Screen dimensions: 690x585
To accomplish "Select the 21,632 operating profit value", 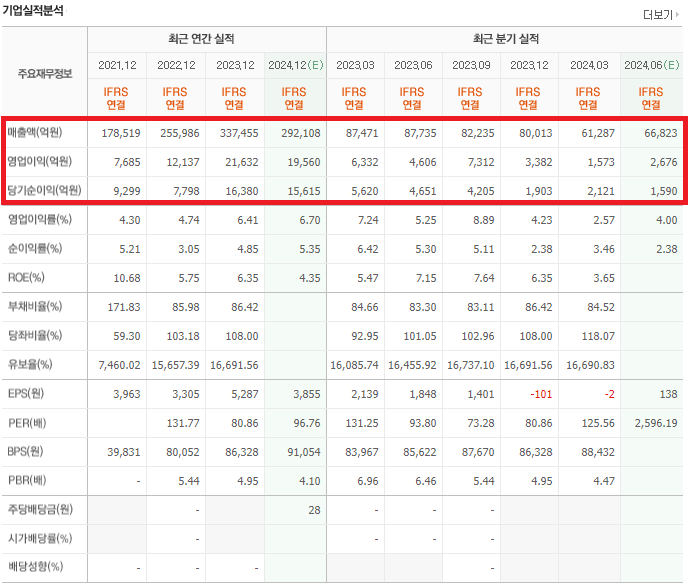I will coord(242,162).
